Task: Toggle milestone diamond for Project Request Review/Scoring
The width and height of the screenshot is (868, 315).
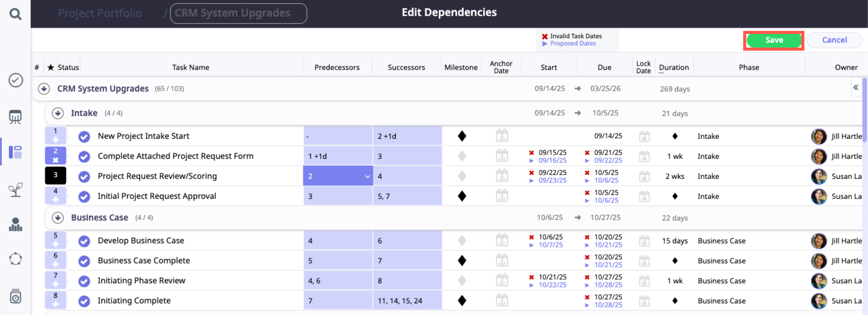Action: (x=461, y=176)
